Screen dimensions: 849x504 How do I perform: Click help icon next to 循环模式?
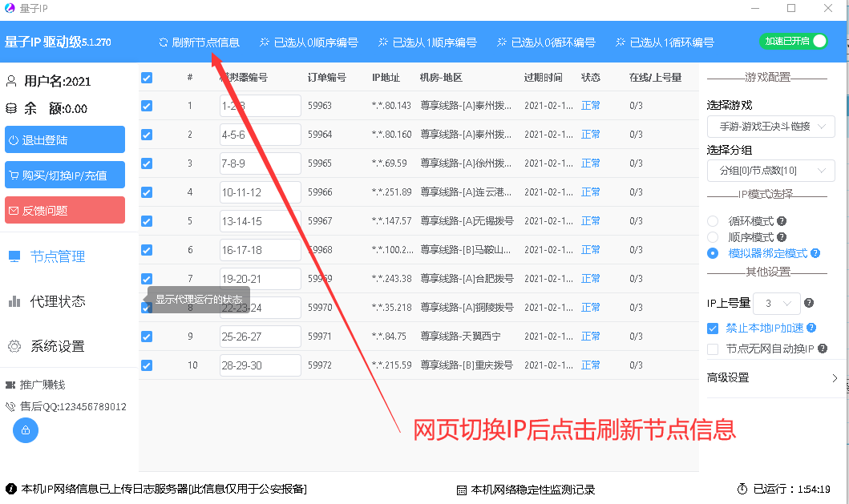tap(782, 221)
